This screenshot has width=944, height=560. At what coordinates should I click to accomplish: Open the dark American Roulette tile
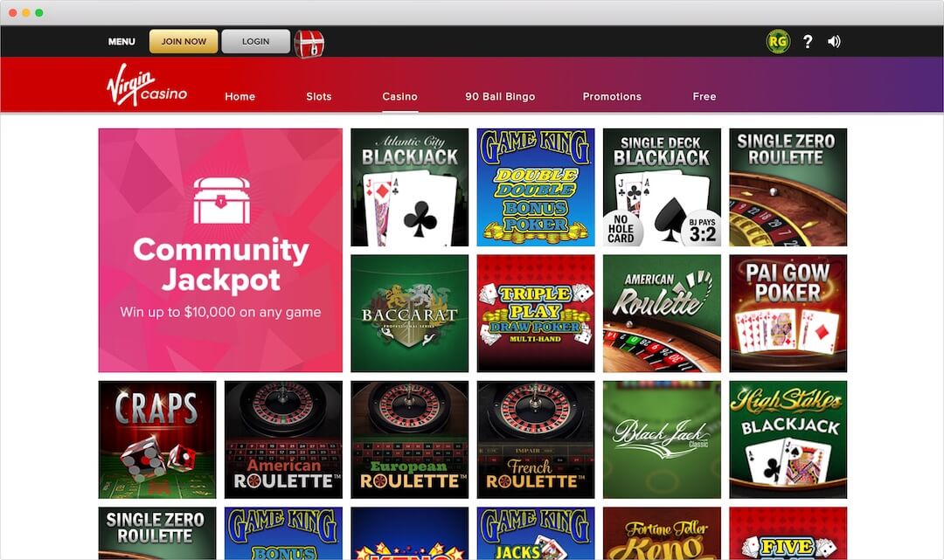click(283, 439)
